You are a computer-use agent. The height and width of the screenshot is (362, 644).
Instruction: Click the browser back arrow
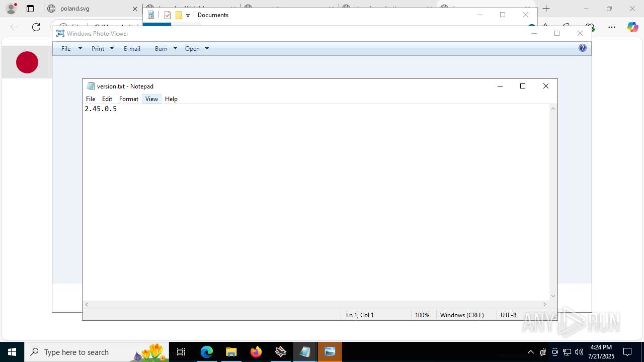click(x=14, y=27)
